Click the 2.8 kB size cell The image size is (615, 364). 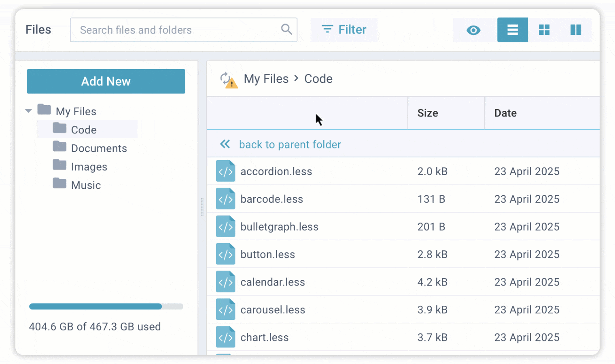click(433, 254)
